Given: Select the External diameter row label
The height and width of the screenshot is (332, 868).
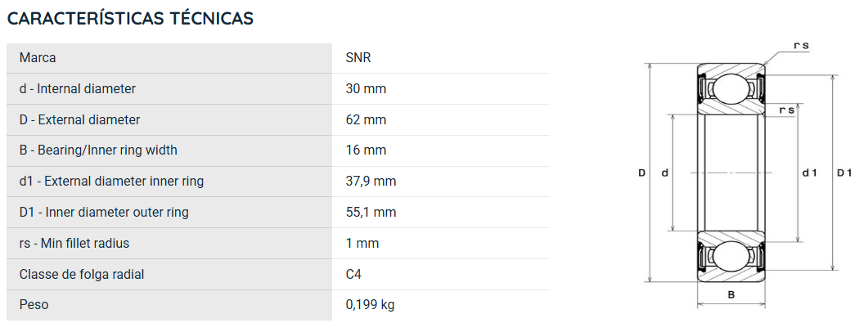Looking at the screenshot, I should [x=79, y=119].
